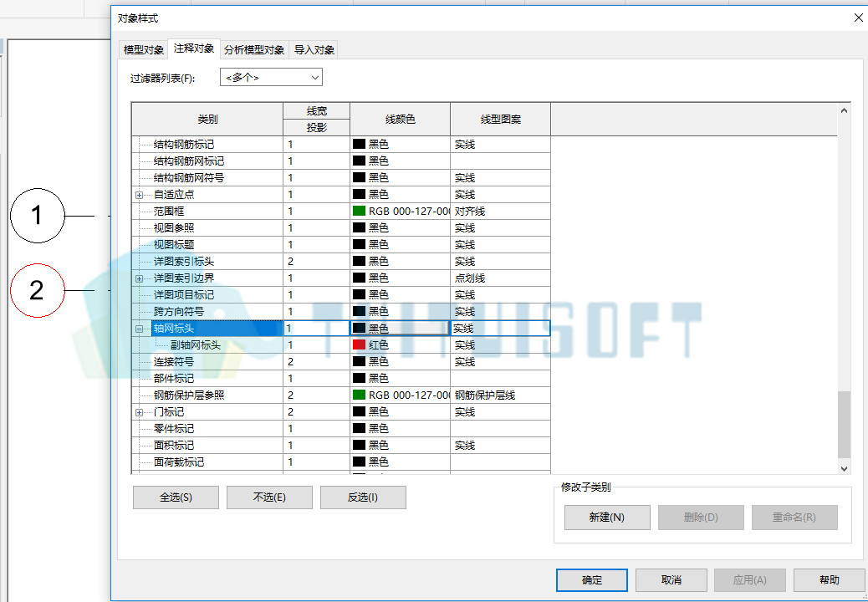
Task: Click the line weight cell for 详图项目标记
Action: pyautogui.click(x=317, y=295)
